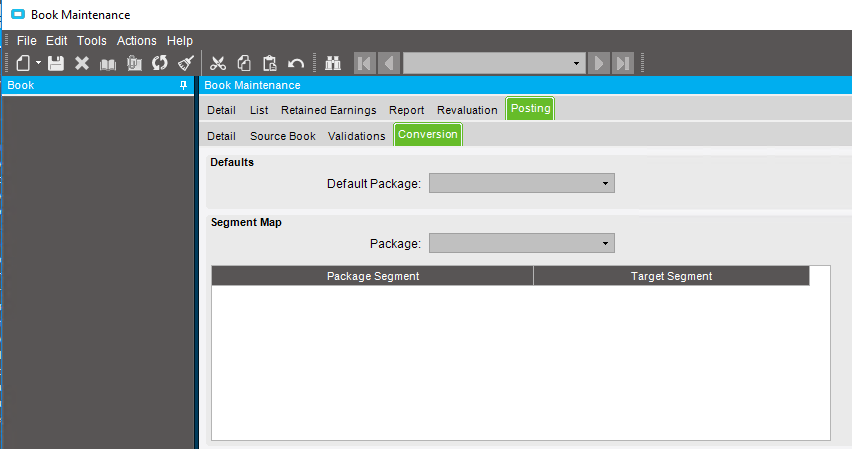Go to last record navigation icon

click(623, 63)
